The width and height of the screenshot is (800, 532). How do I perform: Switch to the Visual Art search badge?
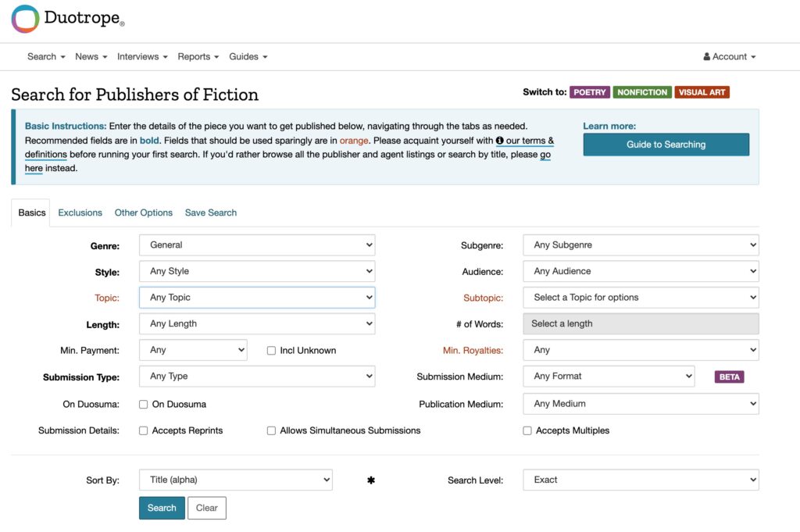coord(702,92)
